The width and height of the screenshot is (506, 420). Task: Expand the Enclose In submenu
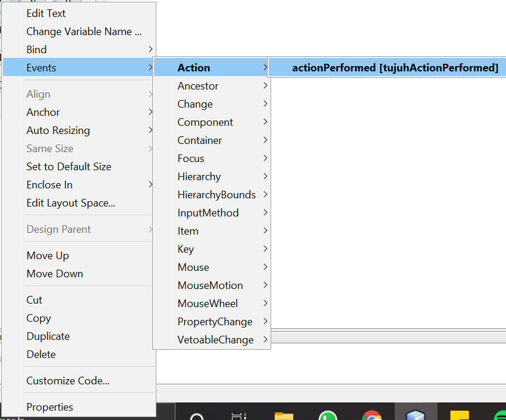pyautogui.click(x=49, y=184)
